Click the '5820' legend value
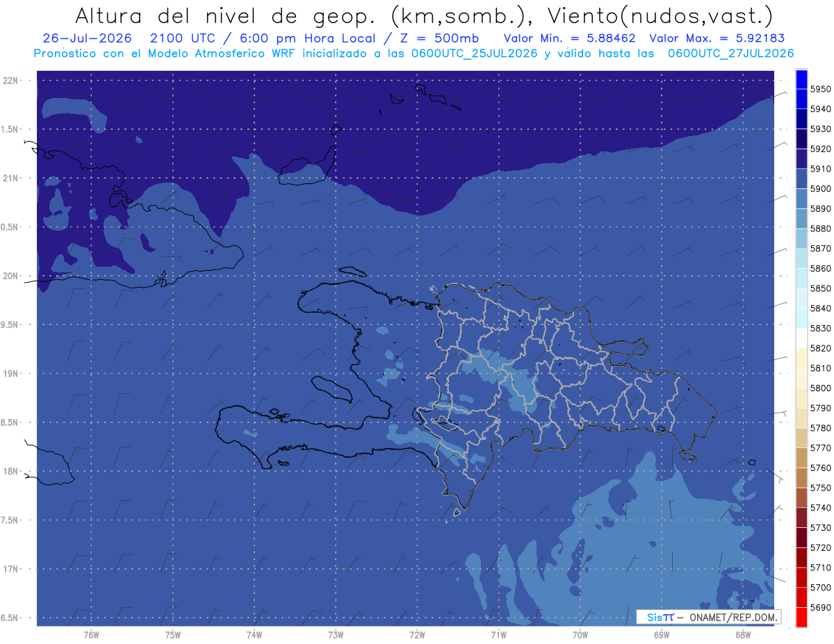834x644 pixels. [x=821, y=348]
